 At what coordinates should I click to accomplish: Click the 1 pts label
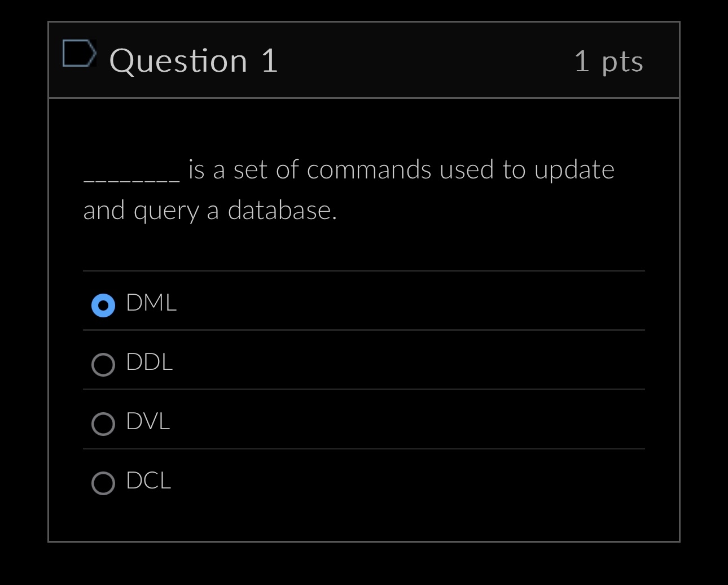click(609, 62)
